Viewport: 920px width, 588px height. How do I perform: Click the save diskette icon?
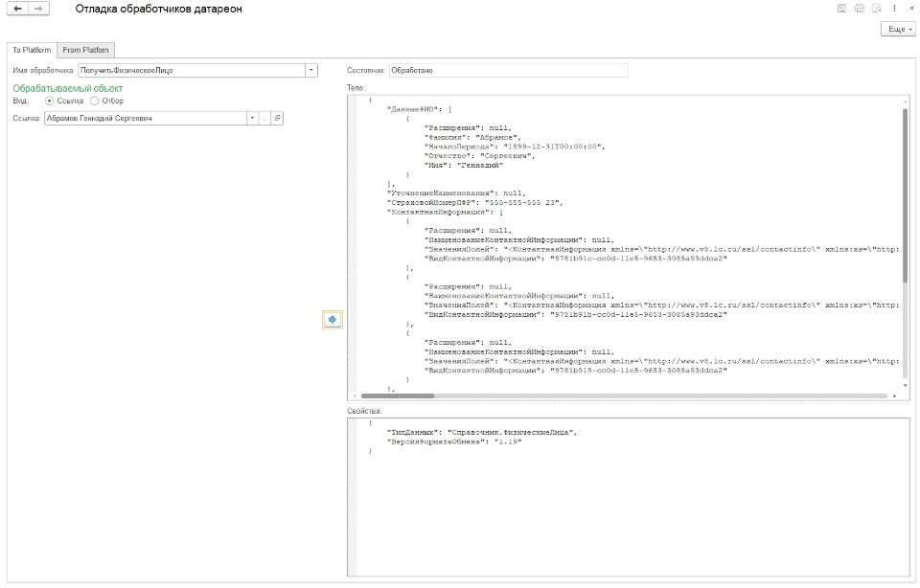point(841,9)
